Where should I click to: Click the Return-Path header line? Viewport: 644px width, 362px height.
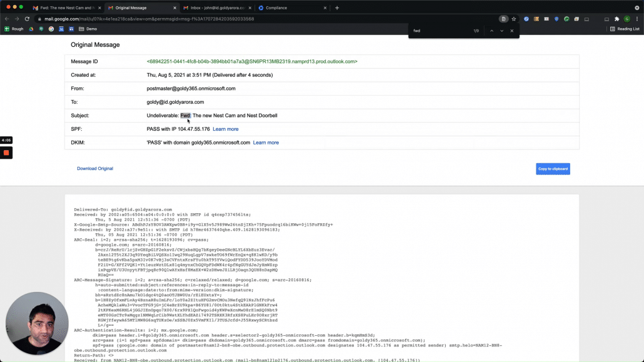(x=94, y=355)
